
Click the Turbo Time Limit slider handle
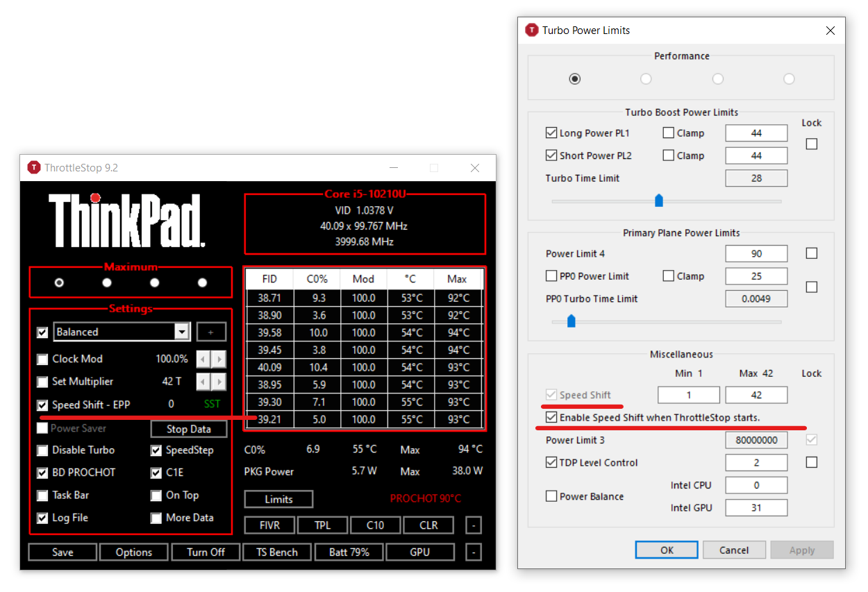[x=659, y=201]
